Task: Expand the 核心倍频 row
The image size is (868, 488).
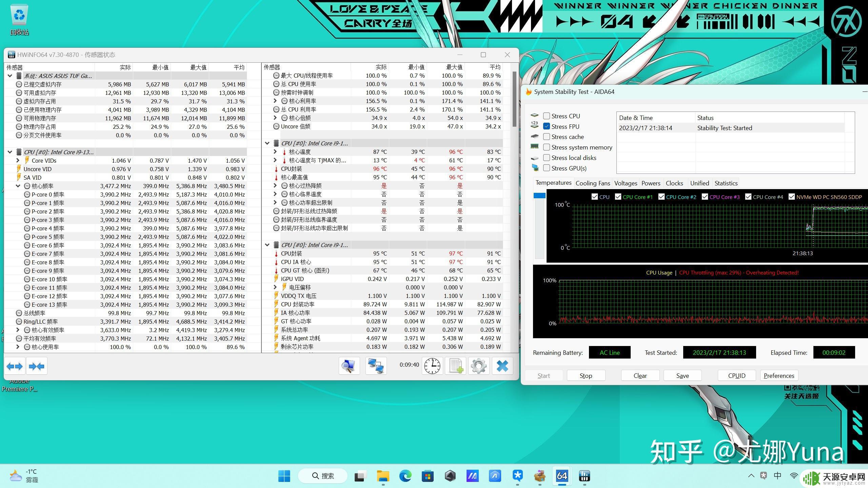Action: 275,118
